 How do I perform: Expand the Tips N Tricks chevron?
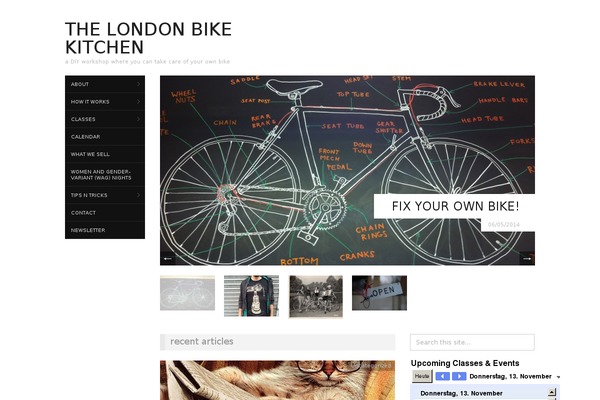click(x=139, y=195)
